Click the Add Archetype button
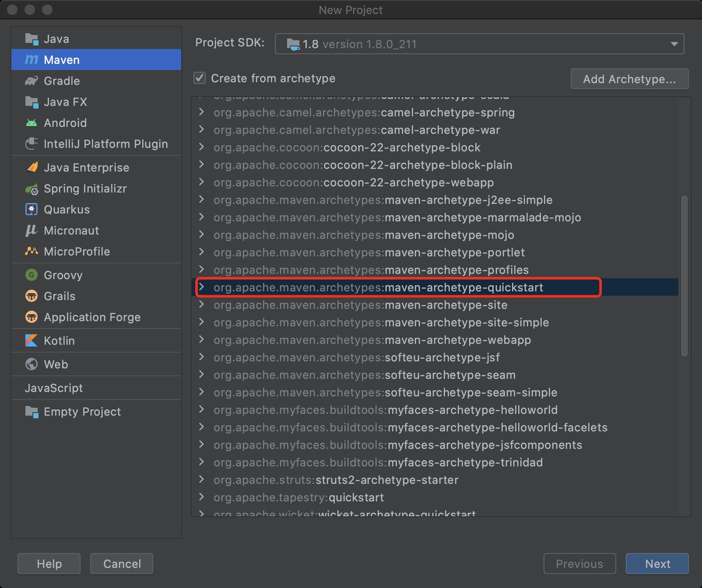The width and height of the screenshot is (702, 588). pyautogui.click(x=629, y=79)
